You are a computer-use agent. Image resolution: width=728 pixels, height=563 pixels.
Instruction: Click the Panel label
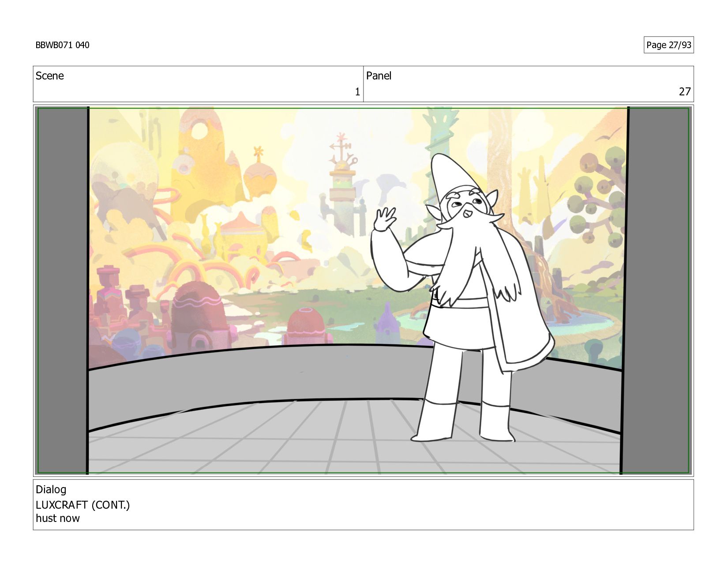pos(379,76)
